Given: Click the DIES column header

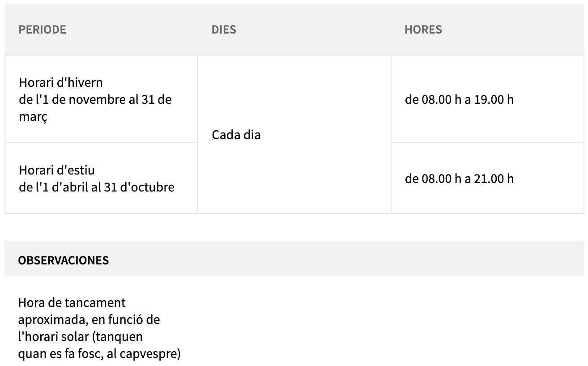Looking at the screenshot, I should tap(224, 30).
